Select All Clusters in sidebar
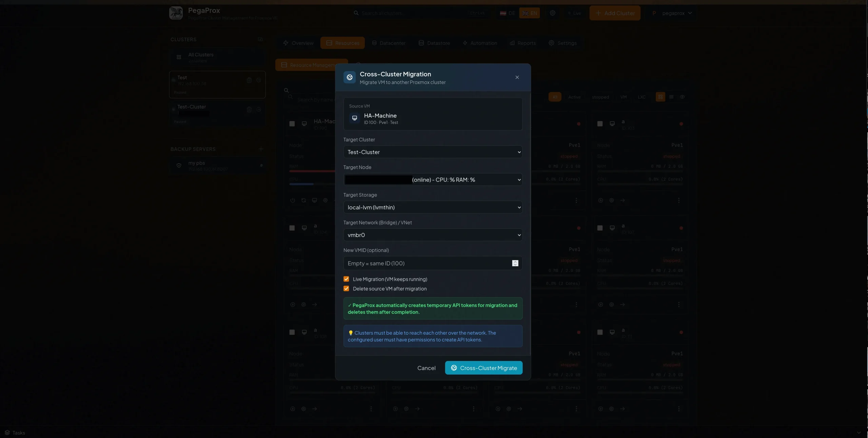Screen dimensions: 868x438 click(x=217, y=58)
